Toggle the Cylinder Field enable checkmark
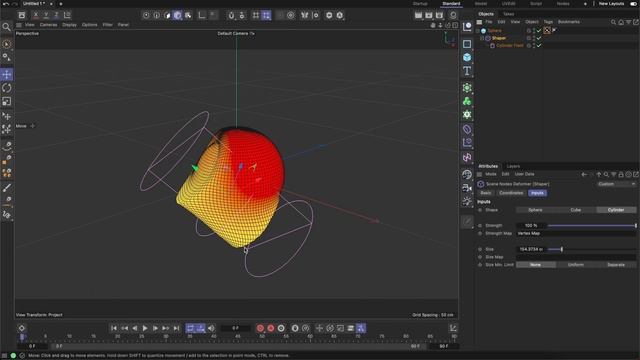Viewport: 640px width, 360px height. point(539,45)
